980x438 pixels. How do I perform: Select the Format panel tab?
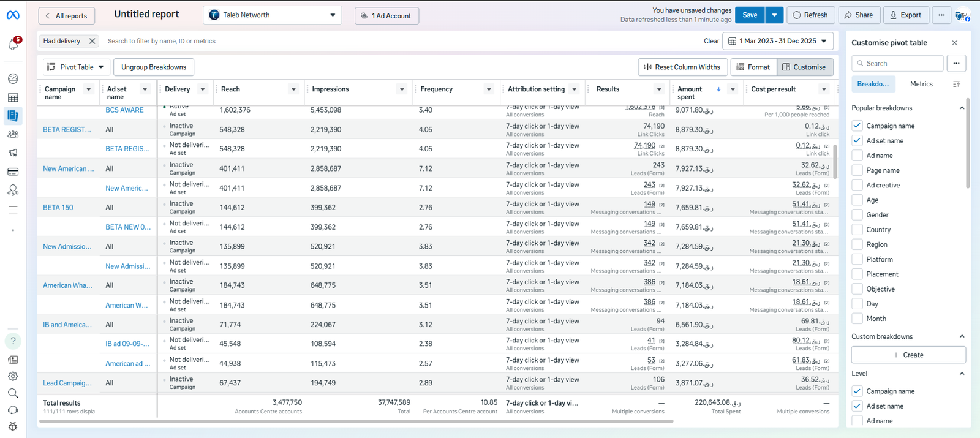click(x=753, y=67)
